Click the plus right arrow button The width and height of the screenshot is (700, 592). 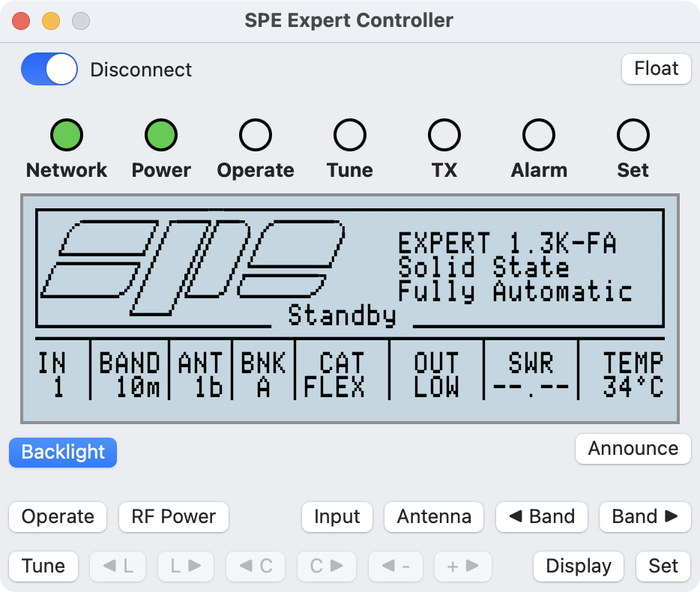[x=463, y=567]
